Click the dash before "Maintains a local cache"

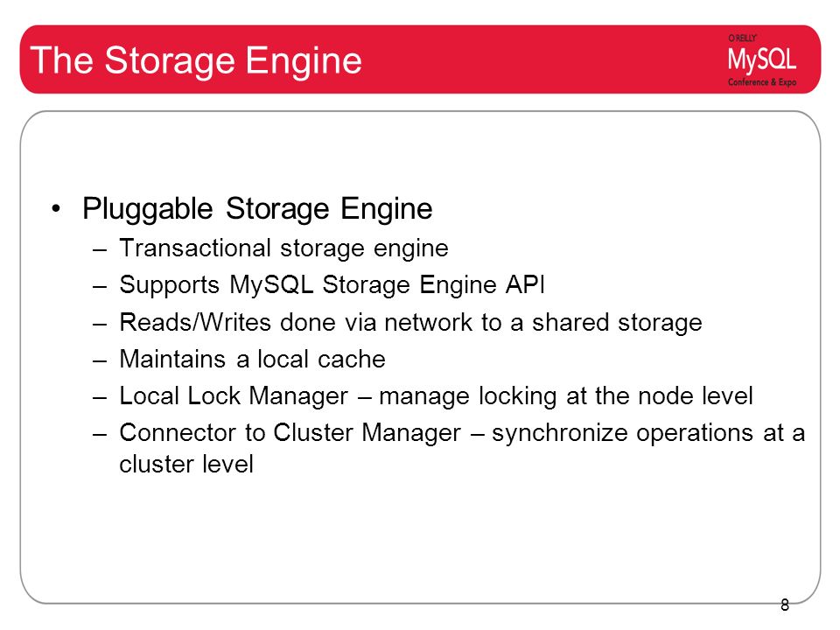(x=100, y=360)
